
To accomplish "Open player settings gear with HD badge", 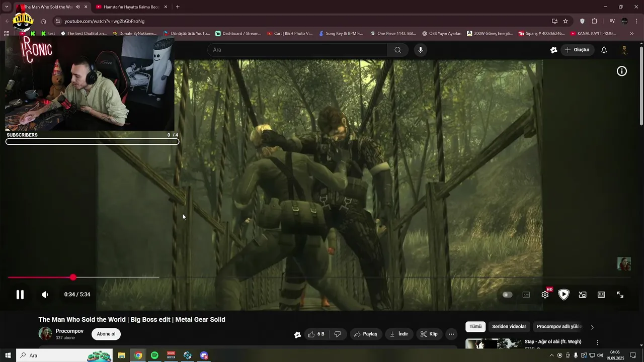I will tap(545, 295).
